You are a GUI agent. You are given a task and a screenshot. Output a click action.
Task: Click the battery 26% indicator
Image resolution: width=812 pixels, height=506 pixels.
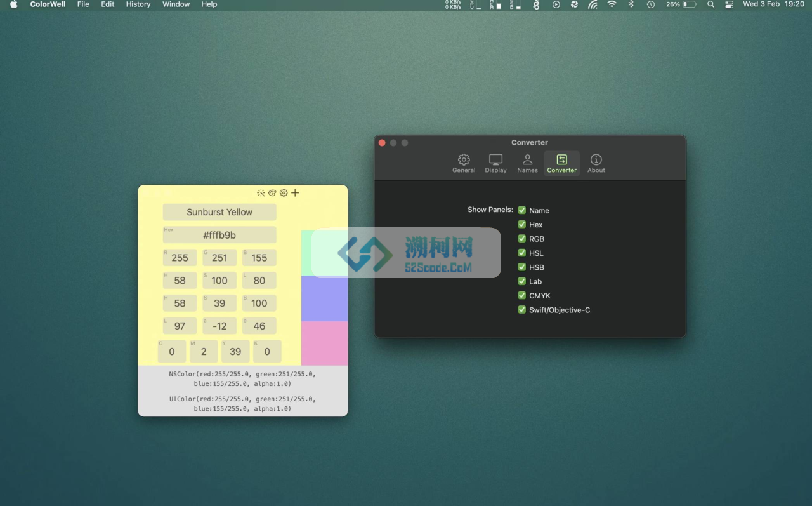pyautogui.click(x=681, y=4)
